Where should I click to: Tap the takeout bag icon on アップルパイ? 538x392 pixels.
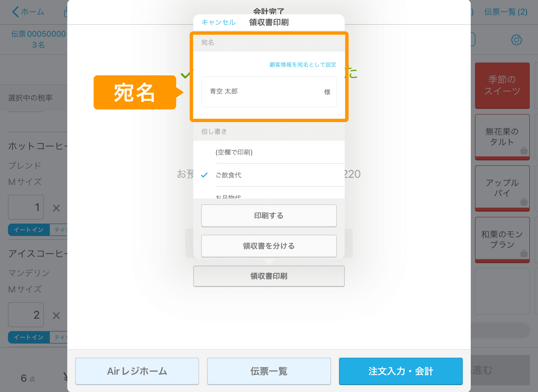[524, 202]
